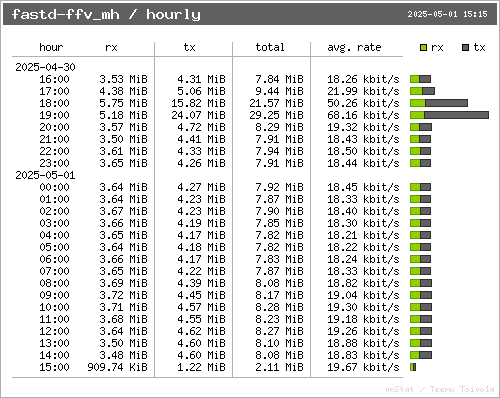The width and height of the screenshot is (500, 398).
Task: Select the 18:00 traffic bar
Action: coord(439,103)
